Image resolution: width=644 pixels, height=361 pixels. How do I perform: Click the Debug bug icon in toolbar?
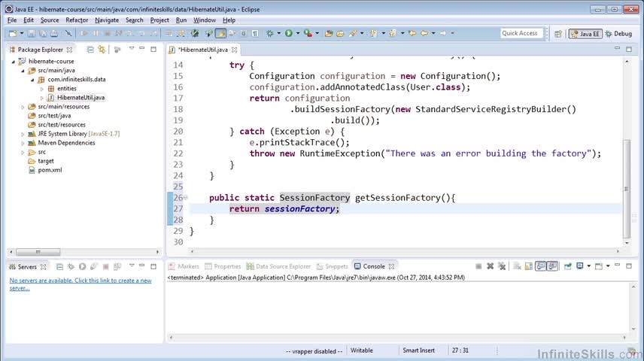point(270,33)
